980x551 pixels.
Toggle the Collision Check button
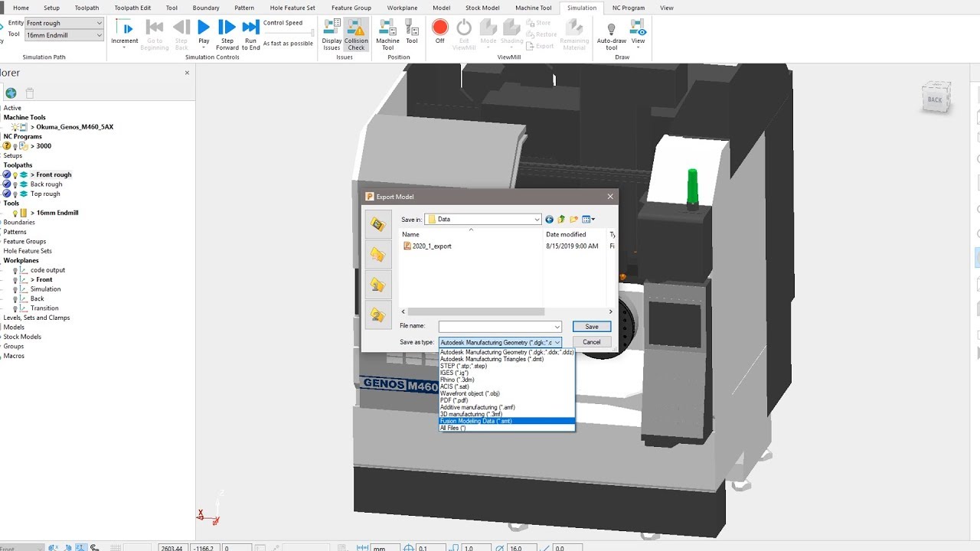tap(356, 34)
